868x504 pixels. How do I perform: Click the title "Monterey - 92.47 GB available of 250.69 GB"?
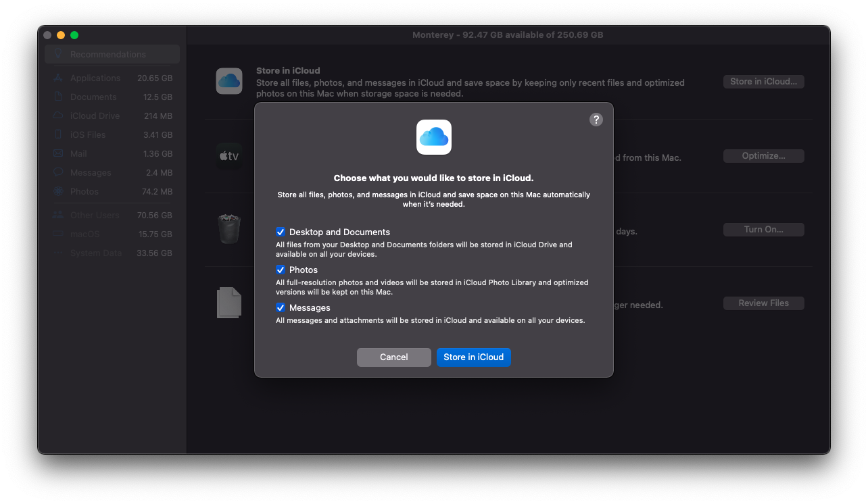[x=508, y=35]
